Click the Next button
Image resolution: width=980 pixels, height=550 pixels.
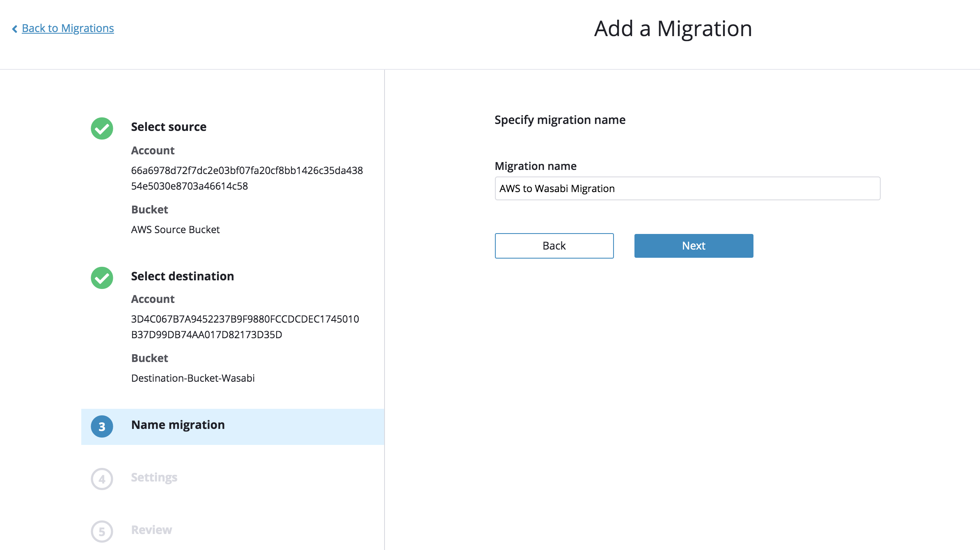click(694, 246)
